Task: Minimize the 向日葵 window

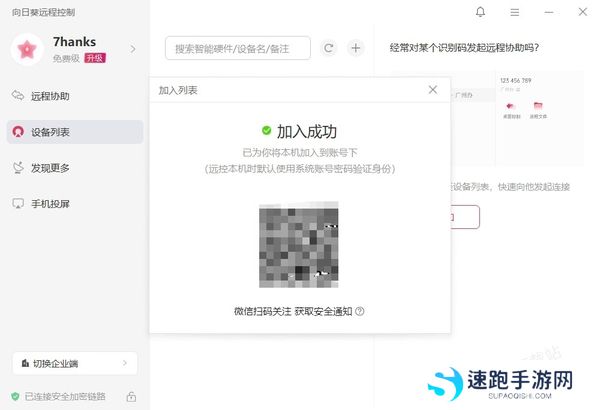Action: point(549,13)
